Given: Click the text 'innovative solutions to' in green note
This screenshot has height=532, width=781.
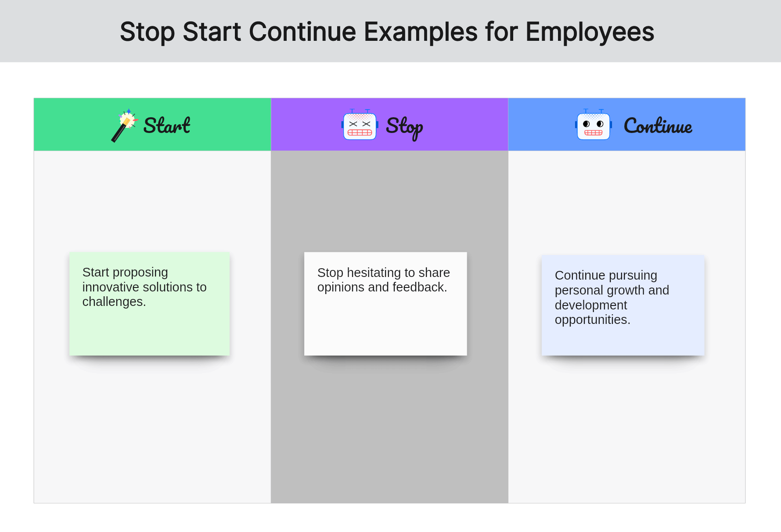Looking at the screenshot, I should pos(144,287).
